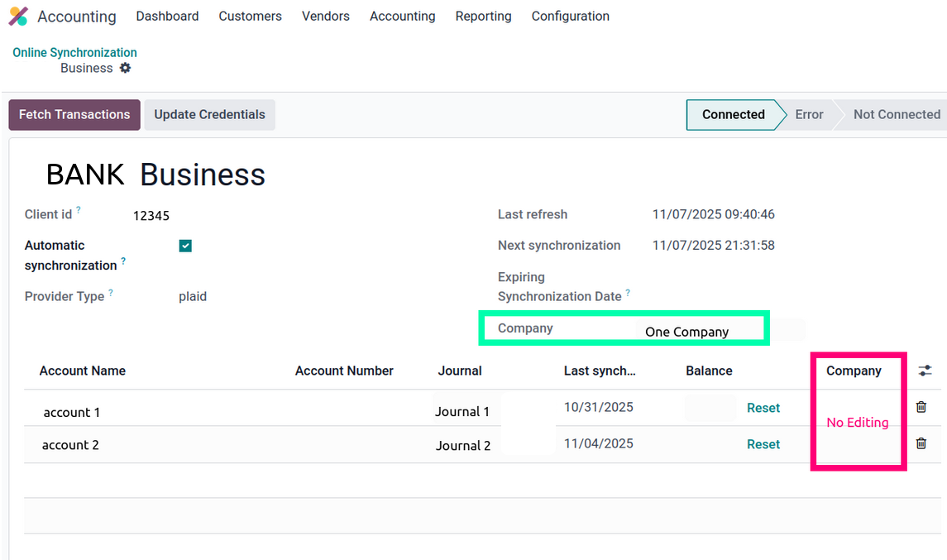Click the Accounting app logo icon
Screen dimensions: 947x560
click(18, 17)
